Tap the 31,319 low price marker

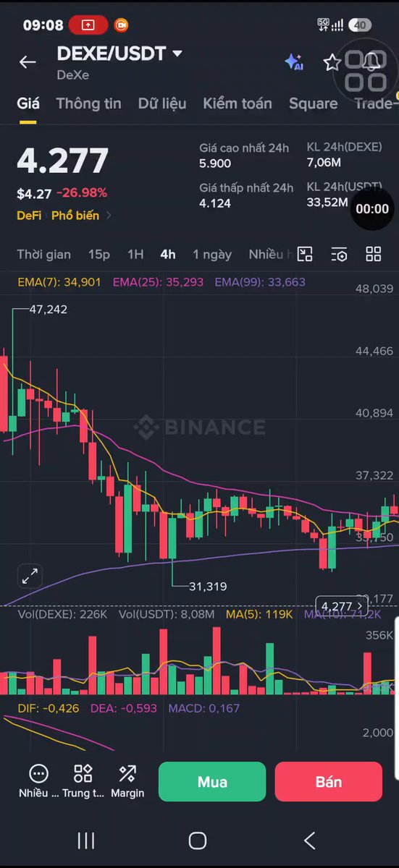pyautogui.click(x=208, y=586)
